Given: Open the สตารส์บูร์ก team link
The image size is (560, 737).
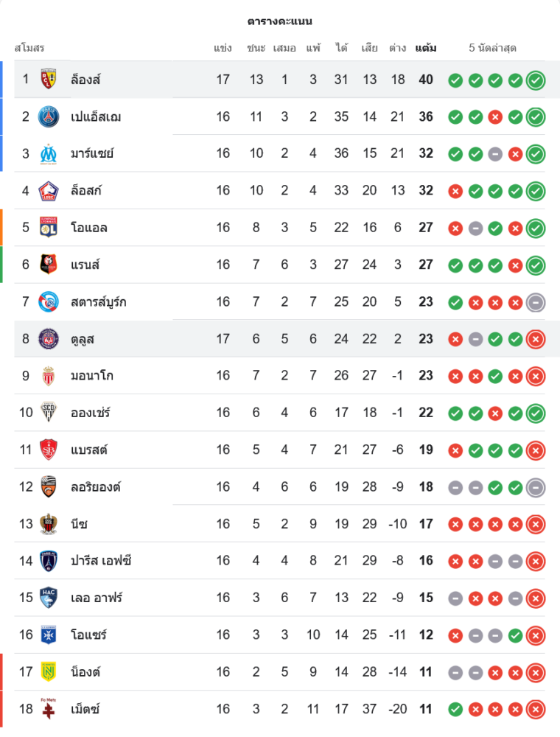Looking at the screenshot, I should point(99,302).
